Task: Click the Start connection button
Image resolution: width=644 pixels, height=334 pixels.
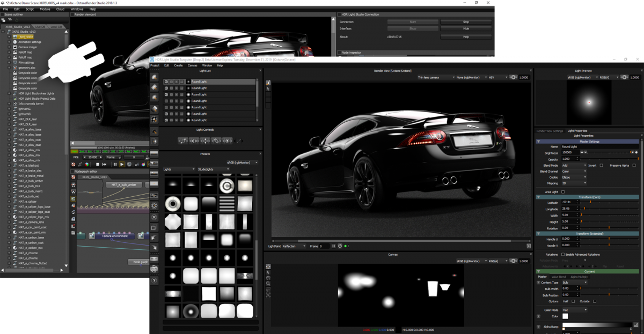Action: click(x=413, y=22)
